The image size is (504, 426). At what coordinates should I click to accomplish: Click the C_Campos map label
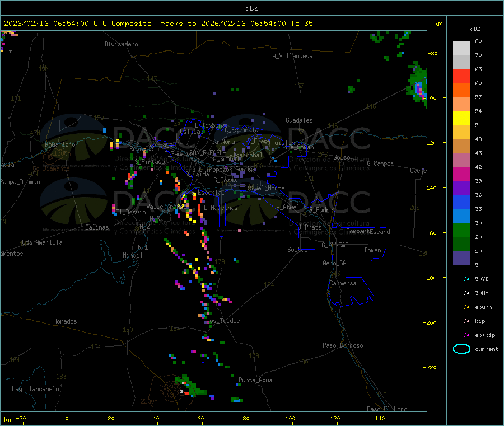coord(380,163)
